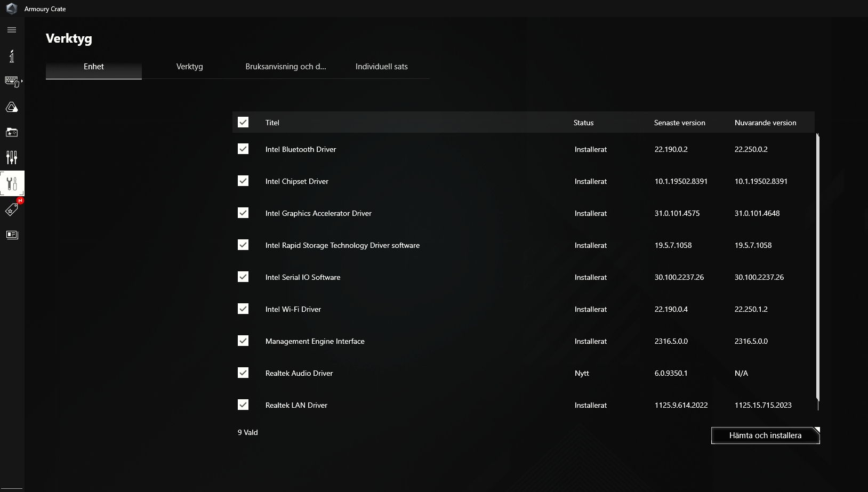
Task: Select Intel Rapid Storage Technology Driver software
Action: (x=342, y=245)
